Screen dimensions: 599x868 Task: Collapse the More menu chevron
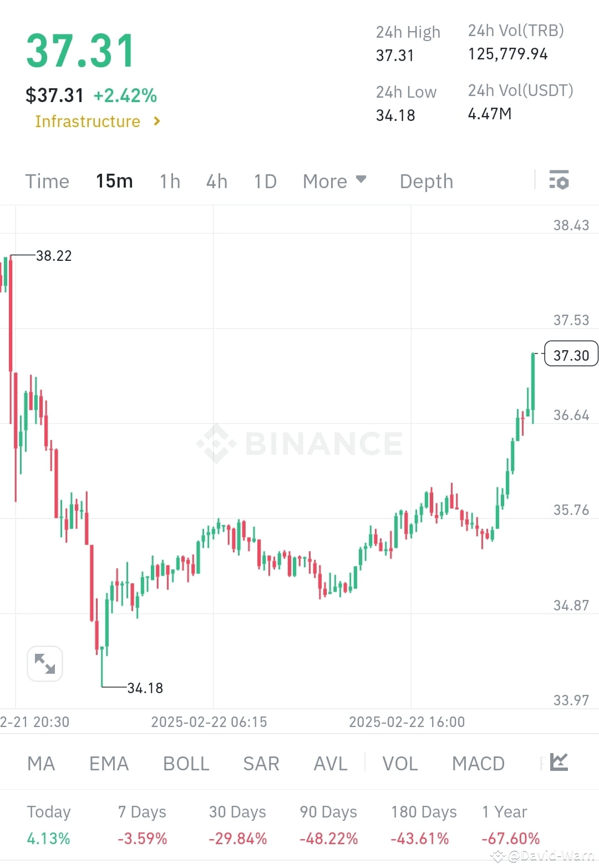pyautogui.click(x=361, y=180)
